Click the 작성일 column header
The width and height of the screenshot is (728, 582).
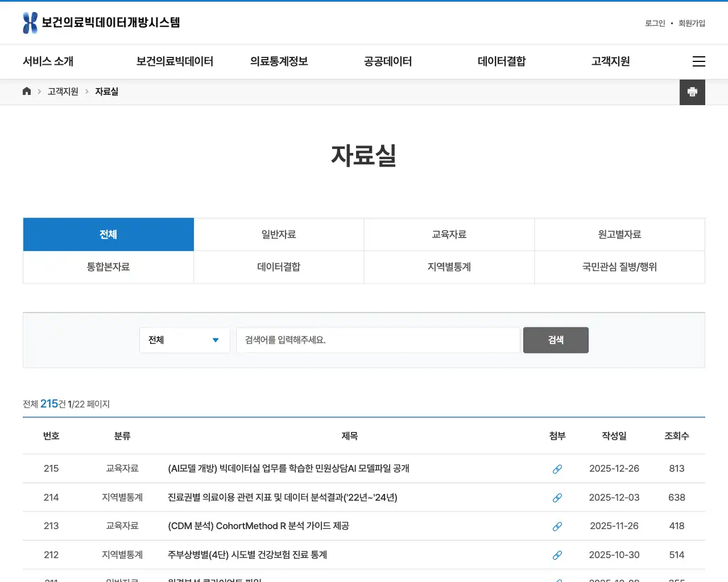tap(614, 436)
